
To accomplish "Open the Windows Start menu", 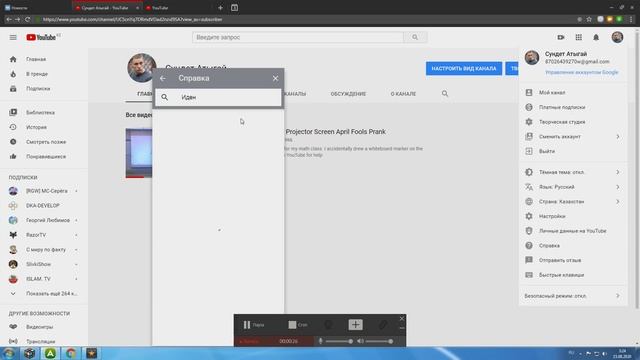I will tap(9, 353).
